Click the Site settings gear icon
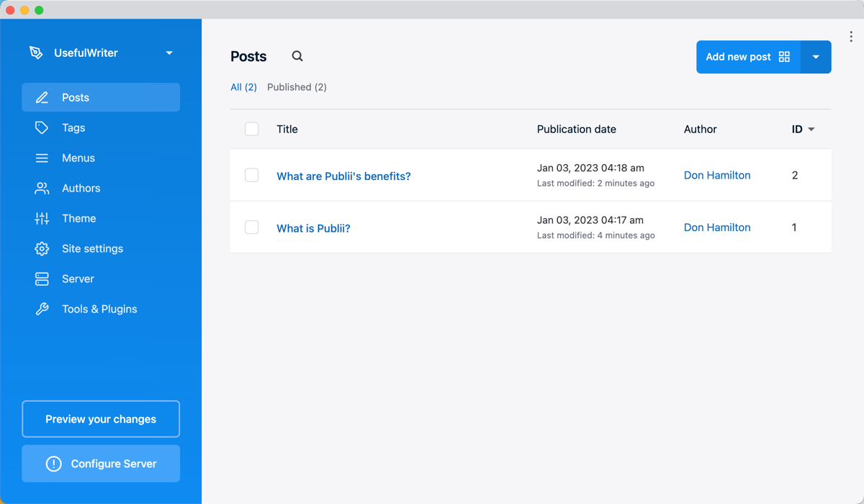This screenshot has width=864, height=504. pos(42,248)
